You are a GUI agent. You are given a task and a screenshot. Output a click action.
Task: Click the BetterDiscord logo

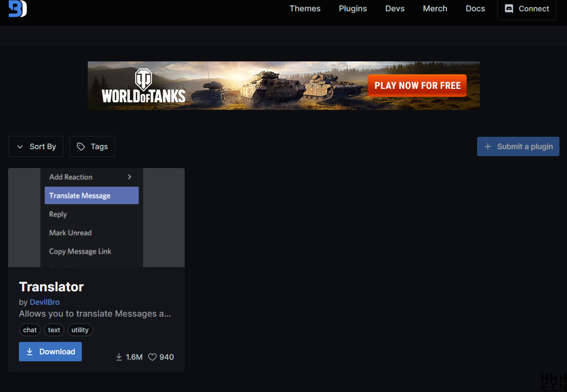[x=17, y=9]
